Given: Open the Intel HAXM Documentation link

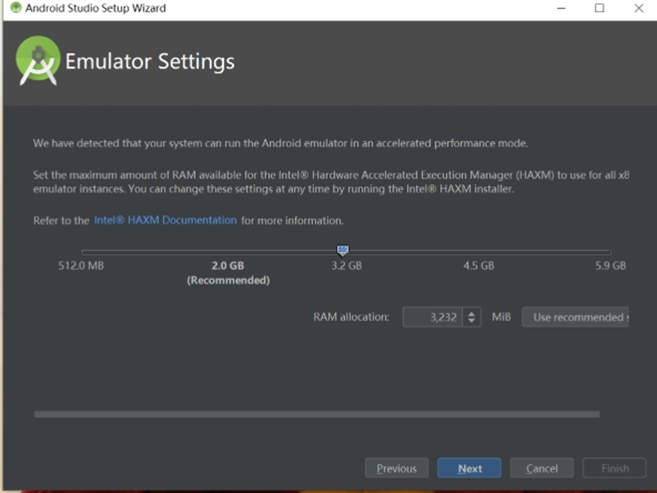Looking at the screenshot, I should (166, 220).
